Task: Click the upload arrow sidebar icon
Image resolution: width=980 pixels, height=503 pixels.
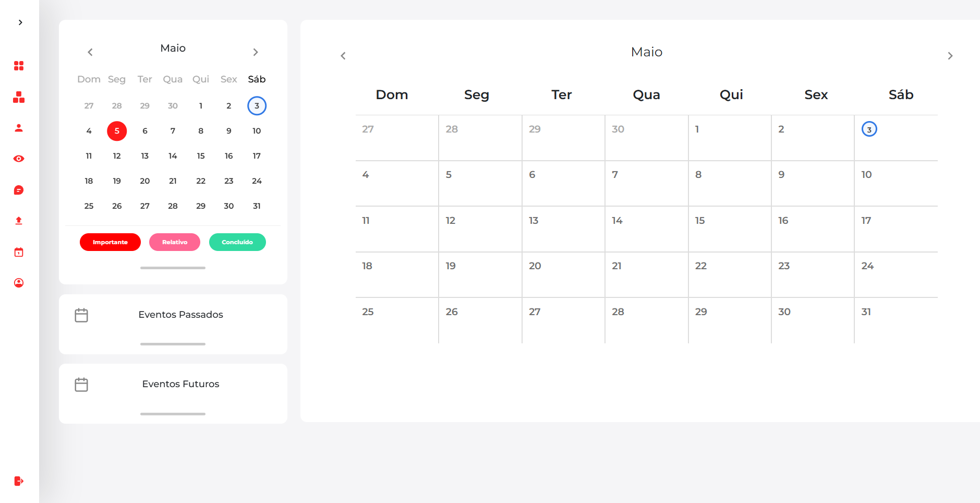Action: click(19, 221)
